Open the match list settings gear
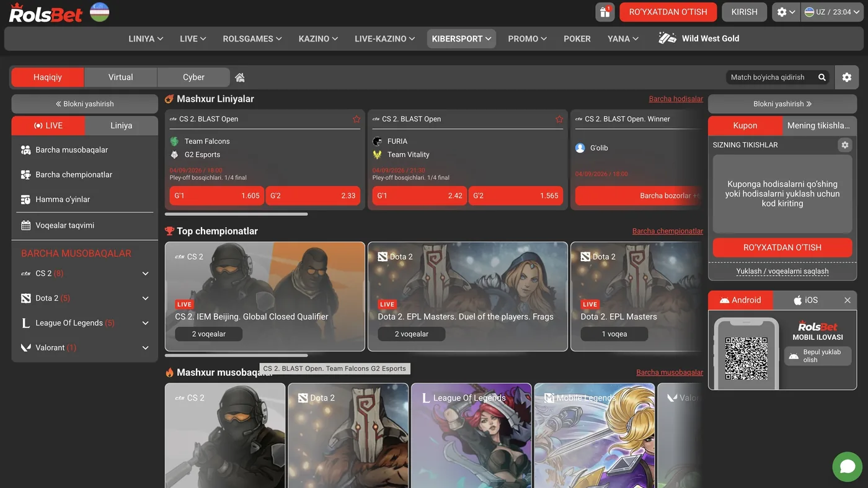The height and width of the screenshot is (488, 868). click(x=847, y=78)
